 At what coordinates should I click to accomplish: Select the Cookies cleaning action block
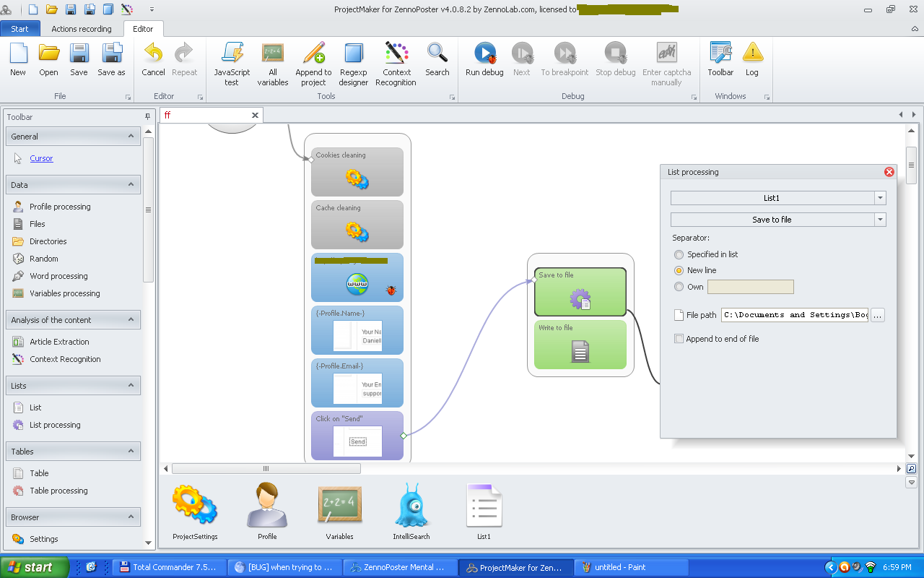[357, 172]
